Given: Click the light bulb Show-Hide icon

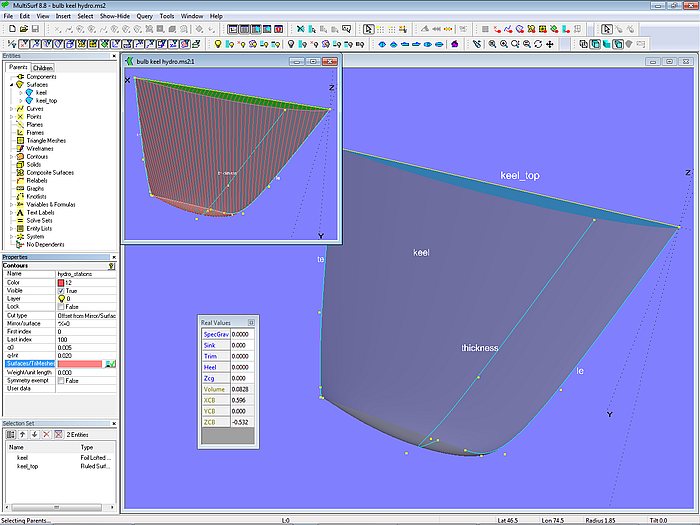Looking at the screenshot, I should coord(219,44).
